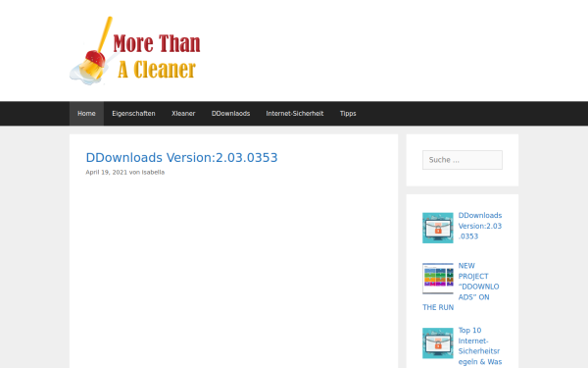Open the Eigenschaften menu item
The image size is (588, 368).
coord(133,114)
